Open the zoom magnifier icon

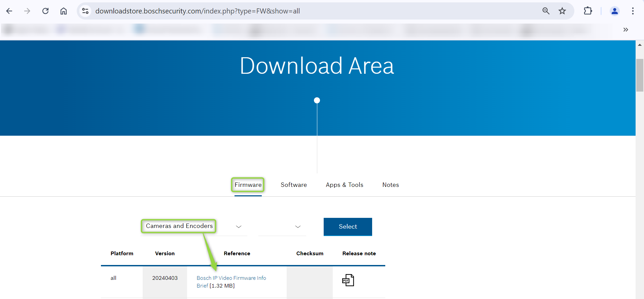(x=546, y=11)
